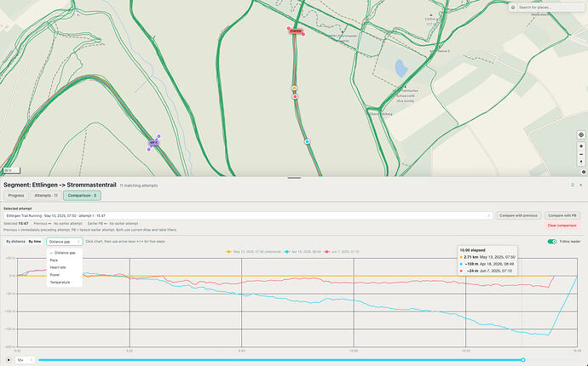Close the segment panel with X icon

[581, 185]
